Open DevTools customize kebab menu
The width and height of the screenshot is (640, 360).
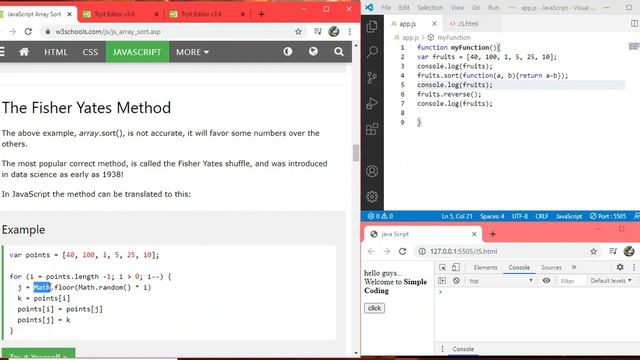tap(634, 267)
